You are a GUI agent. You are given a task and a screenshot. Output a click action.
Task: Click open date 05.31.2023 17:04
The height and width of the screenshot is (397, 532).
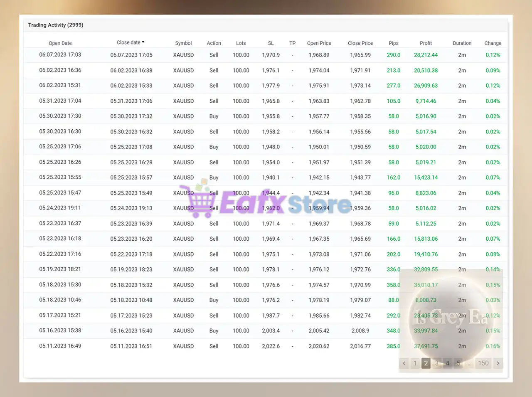(x=60, y=101)
